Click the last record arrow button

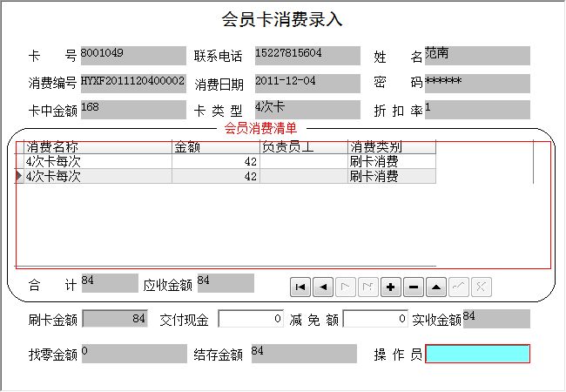coord(368,287)
